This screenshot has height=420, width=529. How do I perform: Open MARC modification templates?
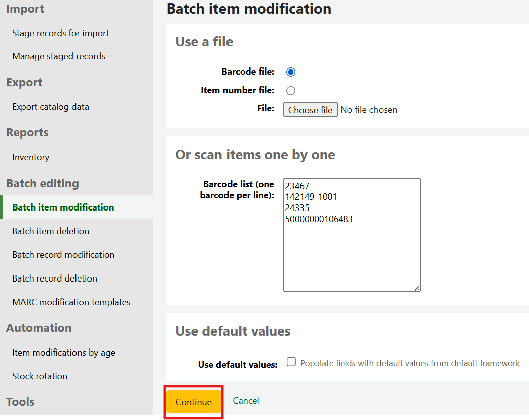(71, 302)
